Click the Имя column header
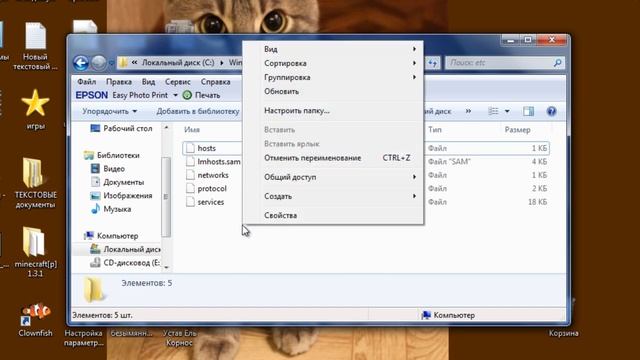Viewport: 640px width, 360px height. 192,130
